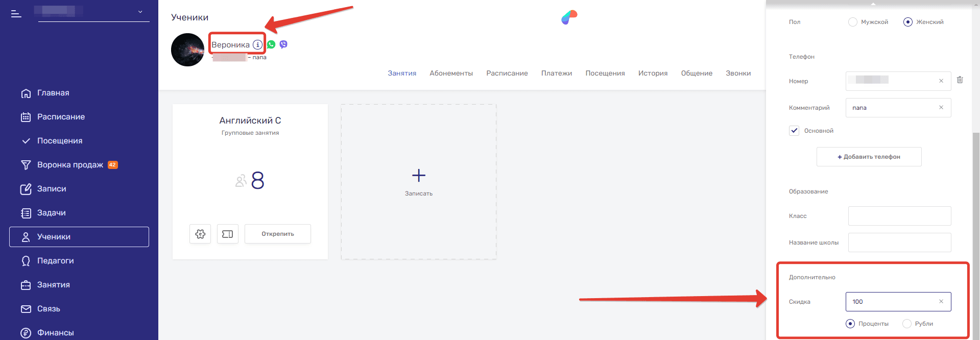
Task: Click the subscription ticket icon on group card
Action: tap(228, 234)
